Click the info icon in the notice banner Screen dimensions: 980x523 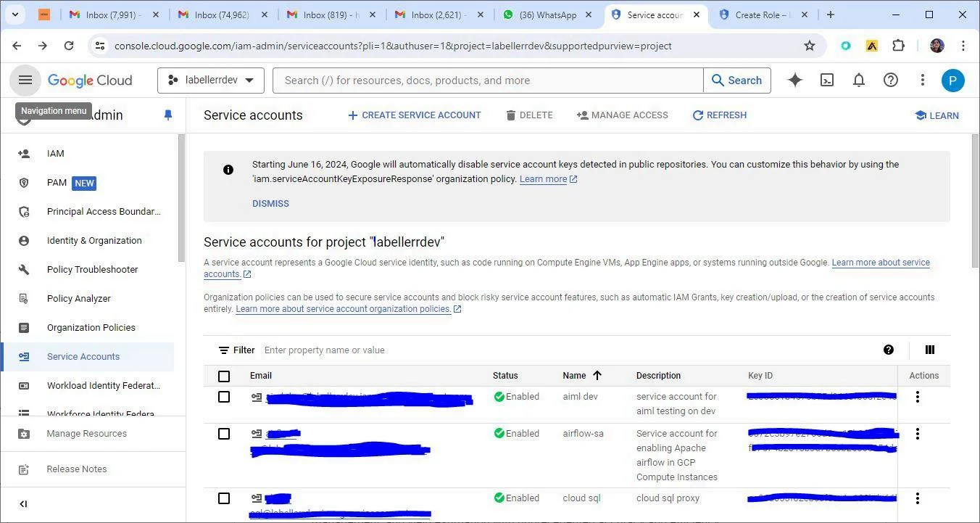(x=228, y=170)
